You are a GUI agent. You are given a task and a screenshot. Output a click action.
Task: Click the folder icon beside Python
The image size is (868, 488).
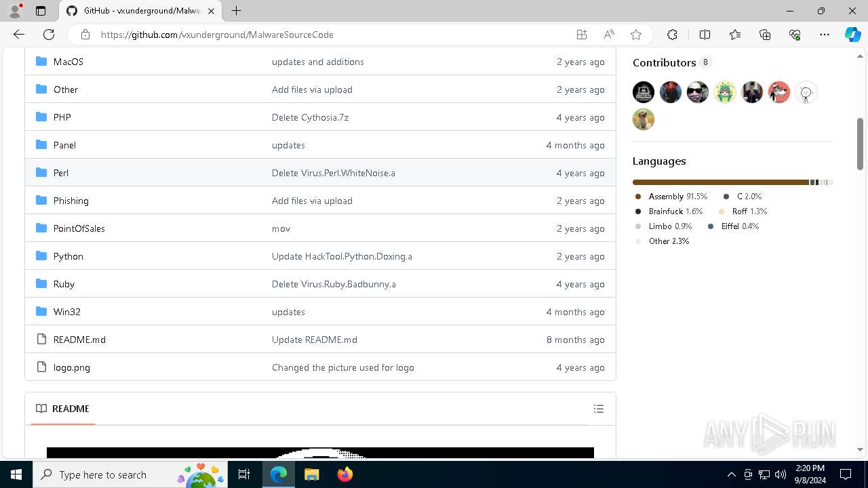[41, 256]
